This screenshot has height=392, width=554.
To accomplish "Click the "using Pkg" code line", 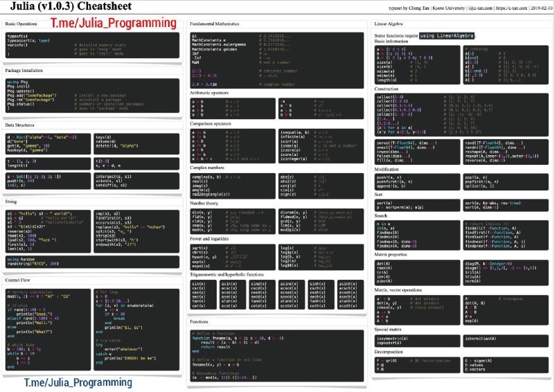I will point(17,82).
